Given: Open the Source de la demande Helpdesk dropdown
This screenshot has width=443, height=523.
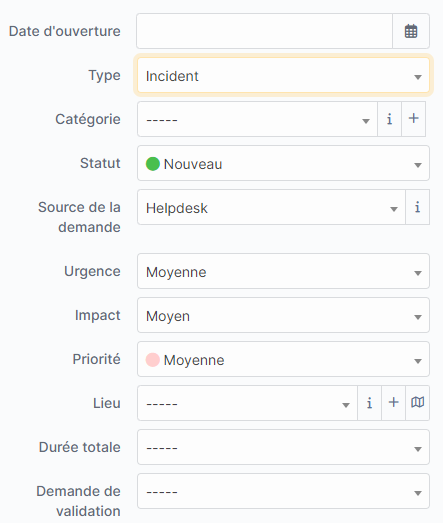Looking at the screenshot, I should coord(271,207).
